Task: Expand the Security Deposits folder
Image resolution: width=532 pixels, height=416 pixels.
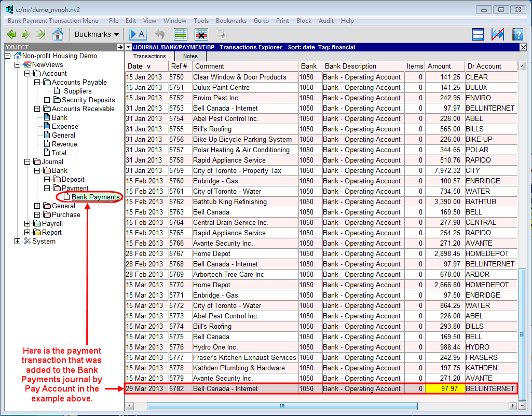Action: 47,100
